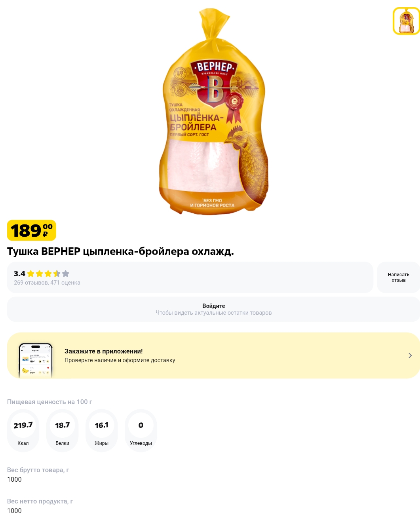Click the 219.7 Ккал nutrition badge
420x528 pixels.
23,431
